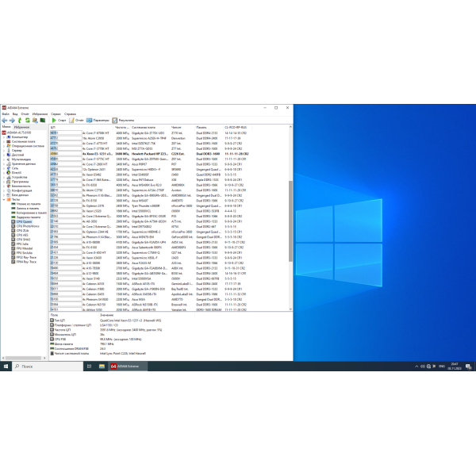Collapse the Тесты tree node
Image resolution: width=476 pixels, height=476 pixels.
(x=4, y=199)
